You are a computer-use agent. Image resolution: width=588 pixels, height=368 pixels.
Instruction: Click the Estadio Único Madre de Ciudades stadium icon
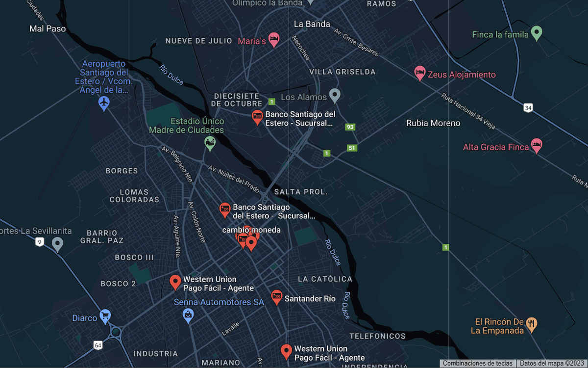click(x=210, y=143)
